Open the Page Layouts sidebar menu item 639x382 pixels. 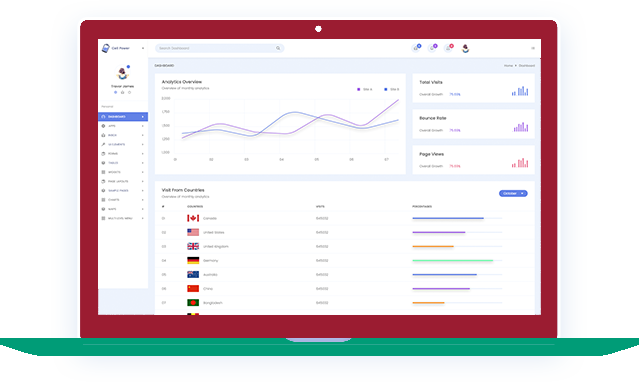tap(123, 181)
